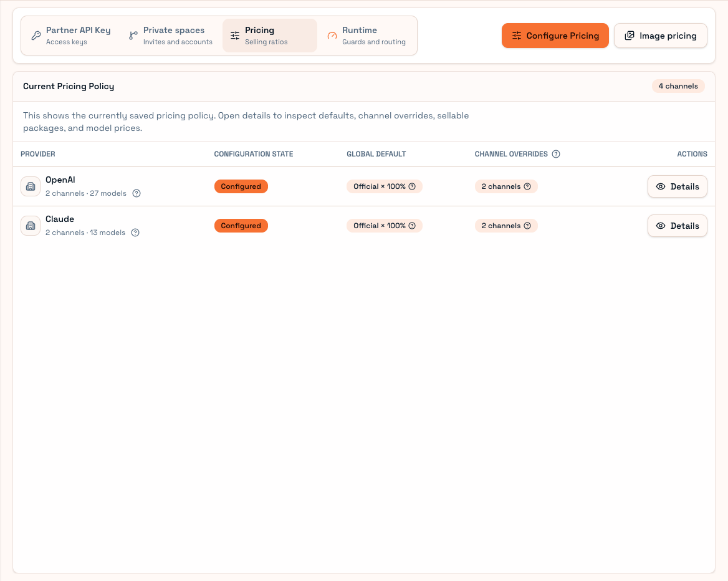
Task: Click the OpenAI provider building icon
Action: [x=31, y=186]
